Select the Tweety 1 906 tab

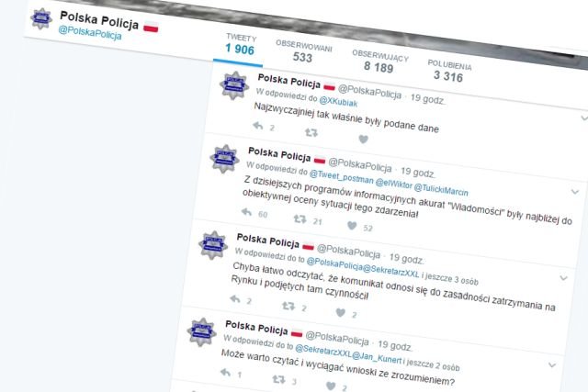tap(241, 45)
